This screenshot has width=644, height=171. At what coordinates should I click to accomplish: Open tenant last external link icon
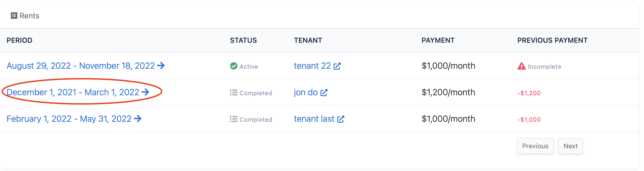pyautogui.click(x=341, y=119)
